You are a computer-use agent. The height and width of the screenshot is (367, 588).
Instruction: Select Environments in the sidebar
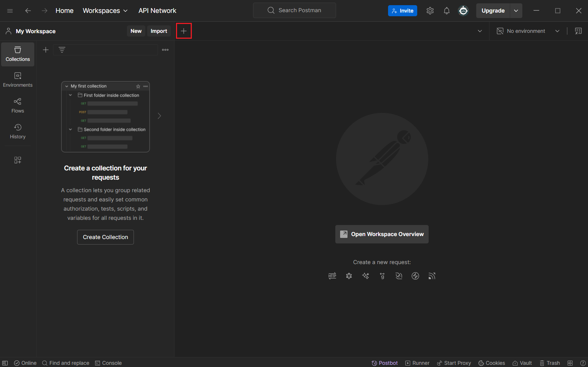18,80
